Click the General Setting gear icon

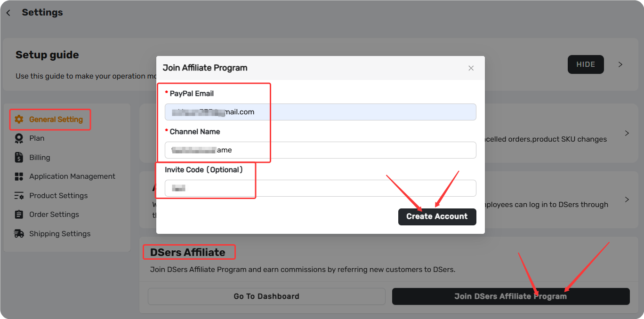(x=19, y=120)
